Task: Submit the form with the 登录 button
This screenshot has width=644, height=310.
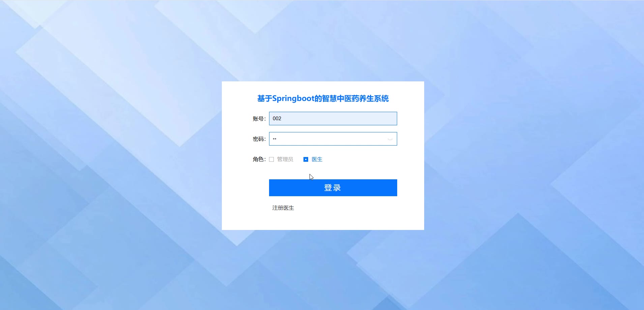Action: coord(333,188)
